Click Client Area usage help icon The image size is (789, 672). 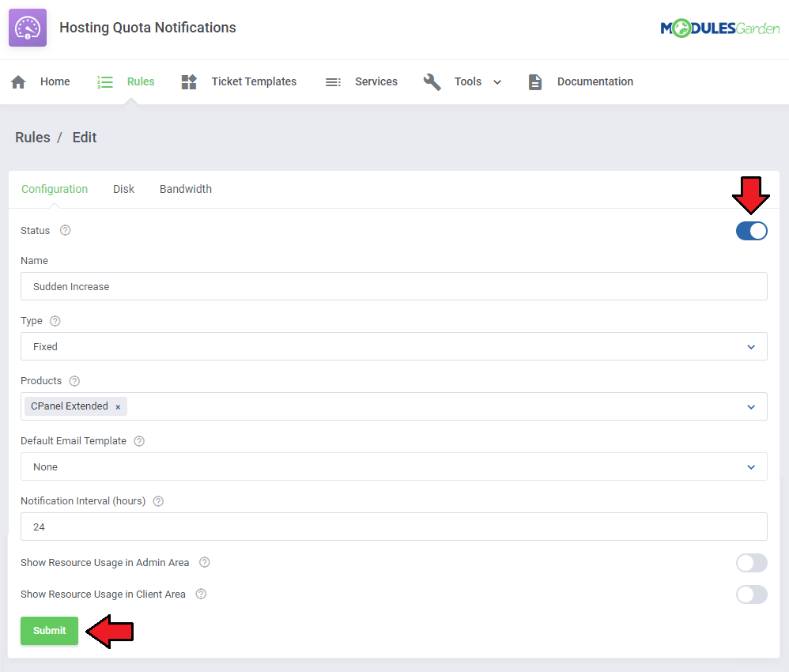201,594
